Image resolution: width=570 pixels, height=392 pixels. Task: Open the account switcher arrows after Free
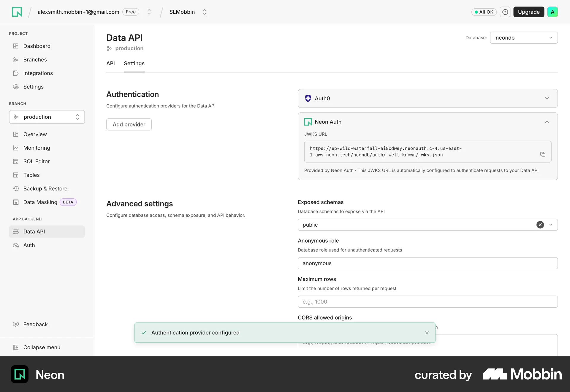(x=149, y=12)
